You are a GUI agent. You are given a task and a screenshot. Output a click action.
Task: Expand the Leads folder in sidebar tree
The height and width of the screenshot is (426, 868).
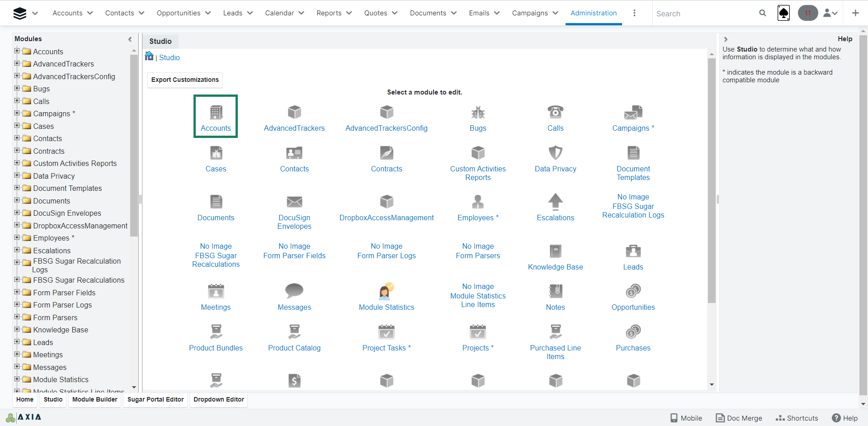(17, 342)
